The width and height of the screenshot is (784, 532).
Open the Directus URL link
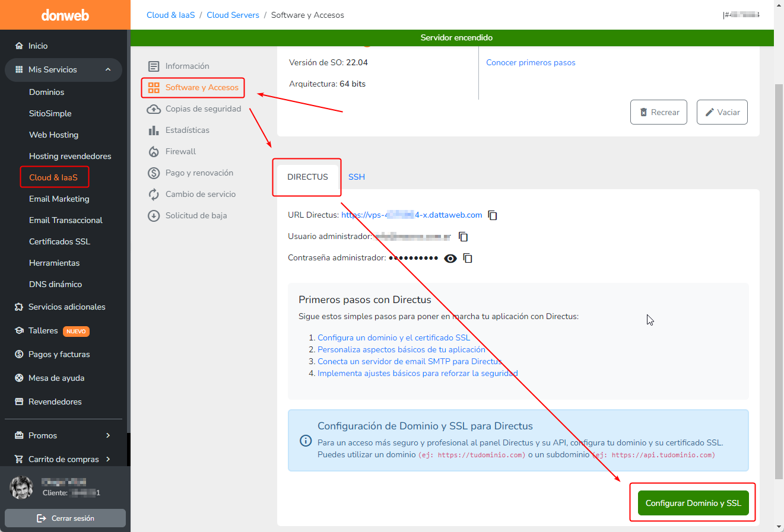click(412, 215)
